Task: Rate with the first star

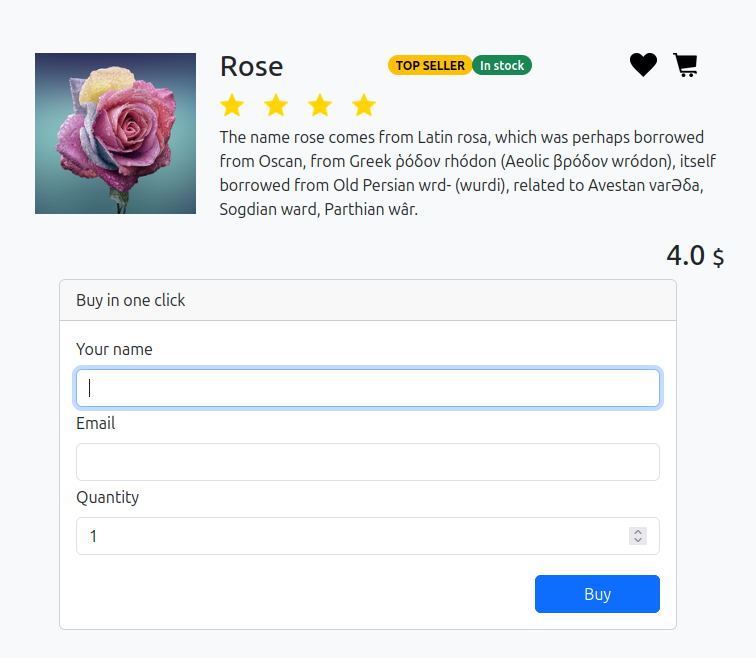Action: [x=232, y=105]
